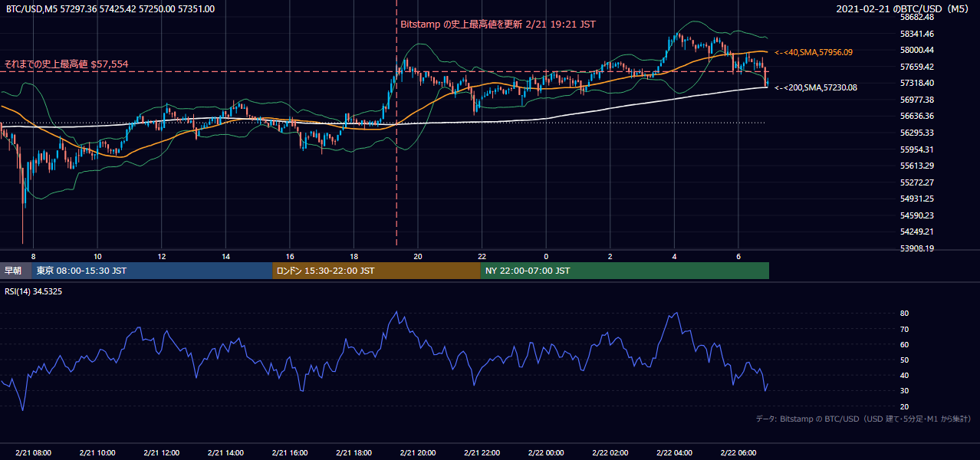Click RSI scale value 40
Screen dimensions: 980x460
click(904, 375)
